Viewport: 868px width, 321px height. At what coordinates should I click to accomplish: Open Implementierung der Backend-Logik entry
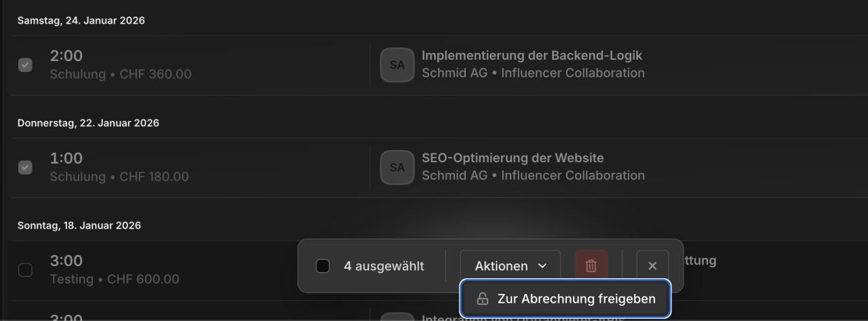point(532,56)
